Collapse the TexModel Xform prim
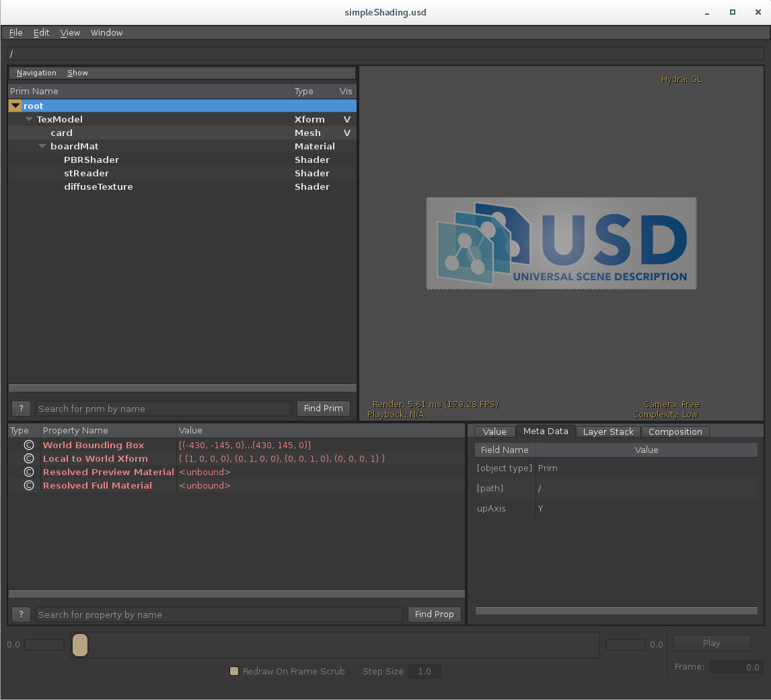Screen dimensions: 771x700 tap(29, 119)
